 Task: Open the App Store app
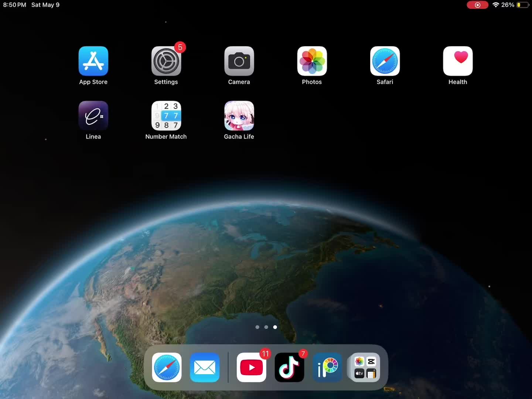(x=93, y=61)
